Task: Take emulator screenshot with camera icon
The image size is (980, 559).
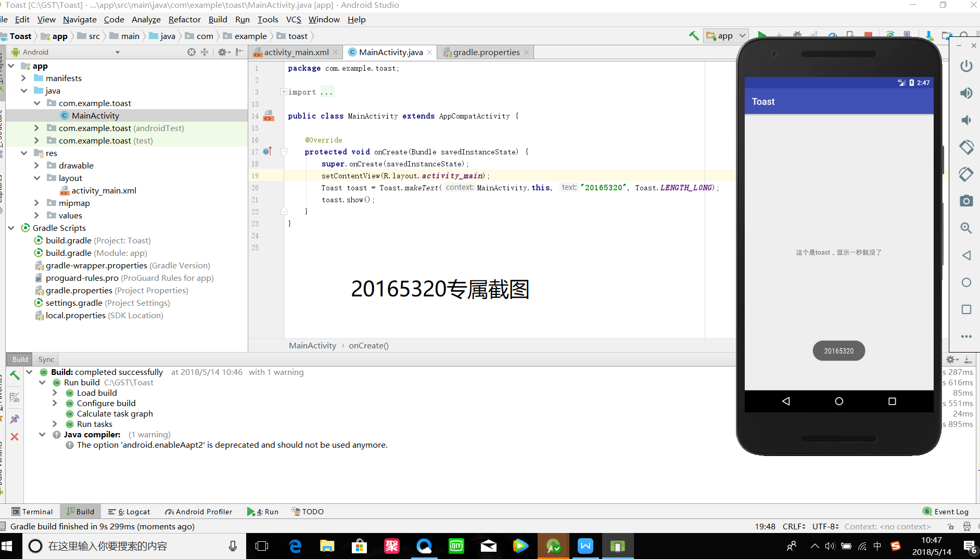Action: [966, 201]
